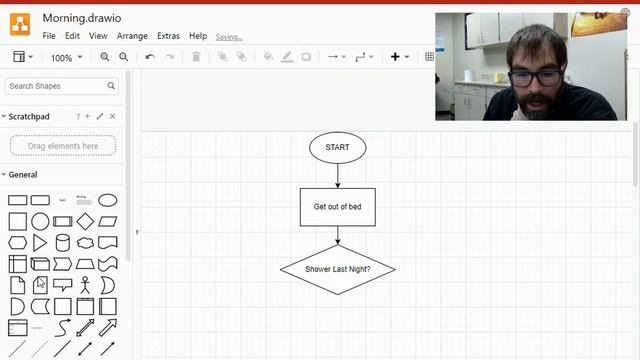The height and width of the screenshot is (360, 640).
Task: Click the Scratchpad add plus icon
Action: coord(87,116)
